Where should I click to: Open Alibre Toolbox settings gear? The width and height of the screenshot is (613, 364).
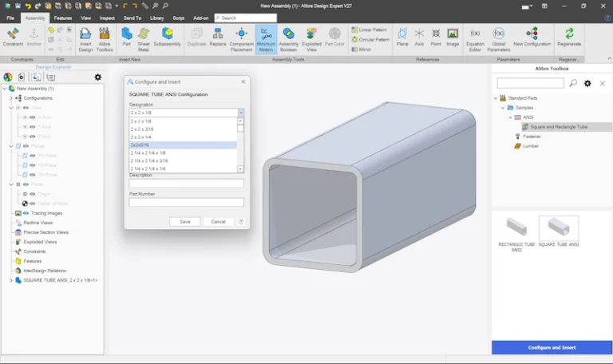587,83
